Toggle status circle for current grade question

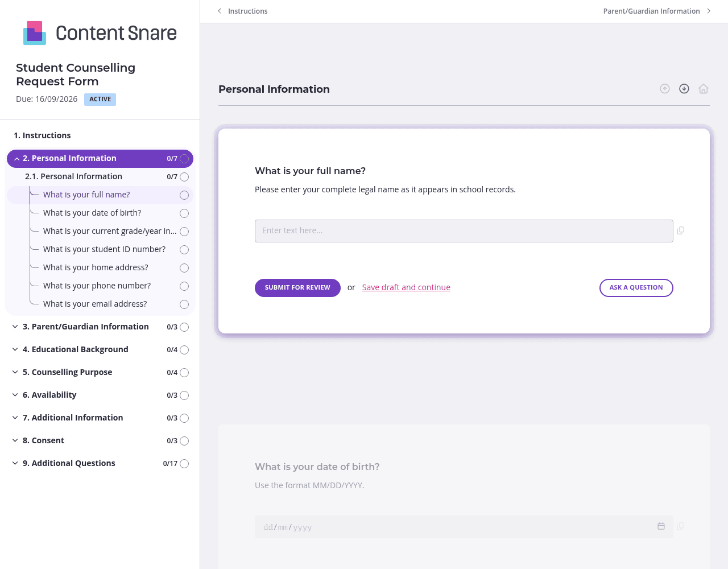[x=184, y=232]
